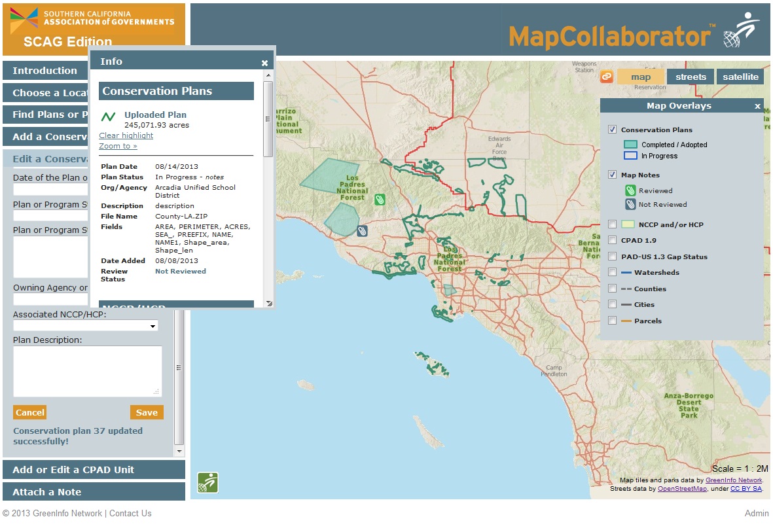Click the Info popup scrollbar thumb
The image size is (773, 532).
tap(268, 119)
